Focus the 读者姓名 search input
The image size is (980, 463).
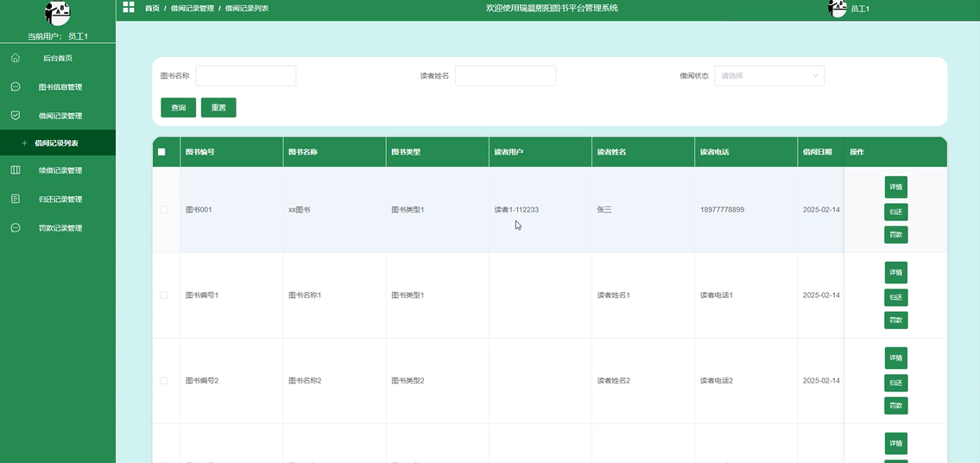505,76
